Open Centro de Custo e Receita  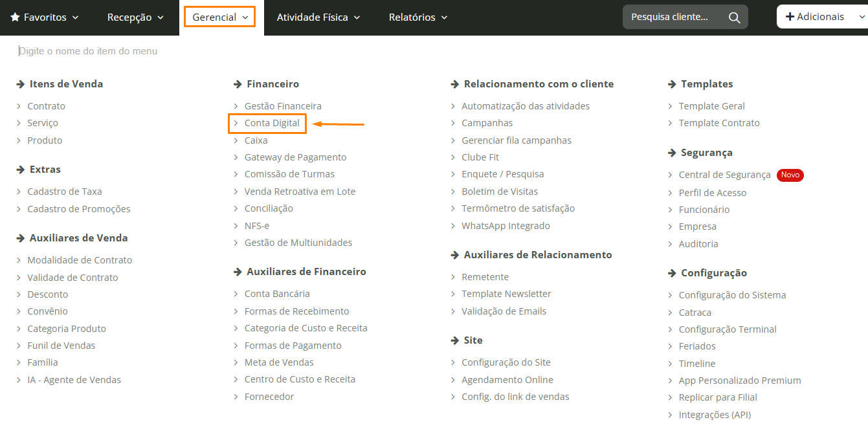coord(300,379)
